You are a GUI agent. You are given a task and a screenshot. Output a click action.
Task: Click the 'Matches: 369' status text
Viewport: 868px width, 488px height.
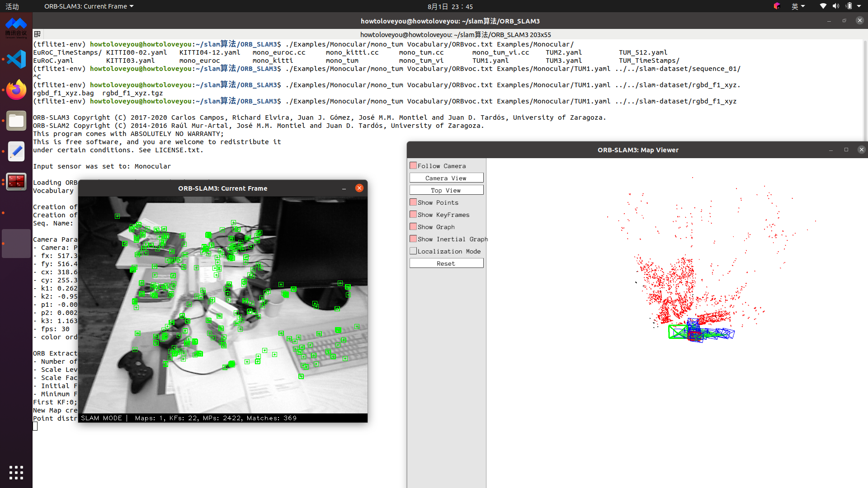click(272, 418)
